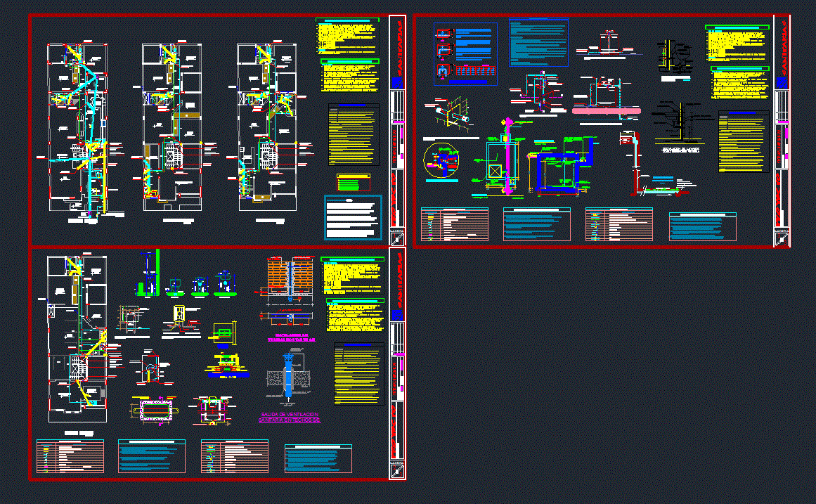This screenshot has height=504, width=816.
Task: Click the green legend box with red border
Action: 353,183
